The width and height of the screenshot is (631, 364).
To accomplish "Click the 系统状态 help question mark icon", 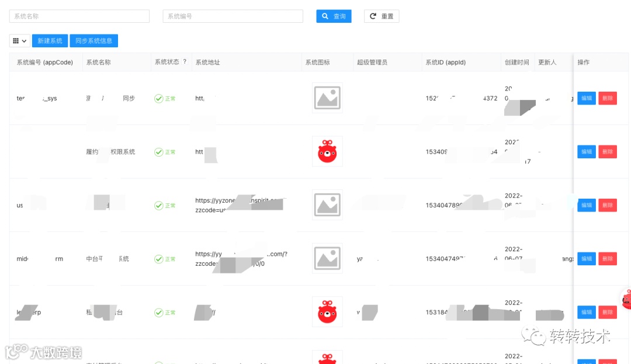I will pyautogui.click(x=185, y=61).
